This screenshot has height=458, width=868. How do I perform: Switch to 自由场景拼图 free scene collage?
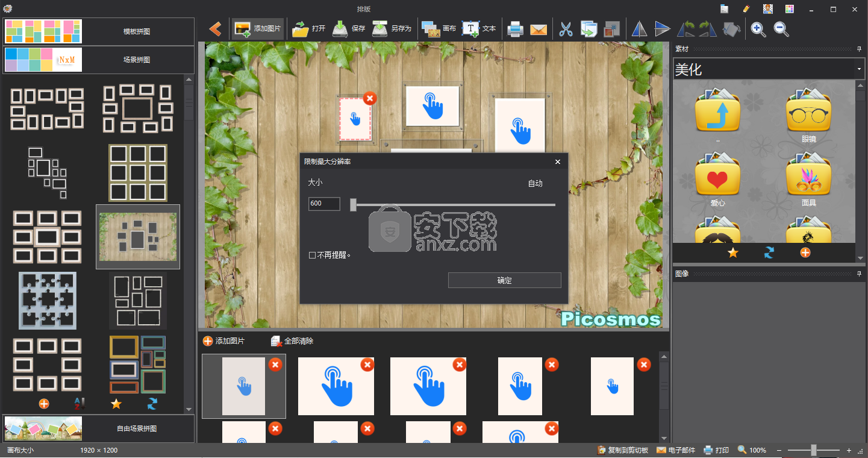99,428
